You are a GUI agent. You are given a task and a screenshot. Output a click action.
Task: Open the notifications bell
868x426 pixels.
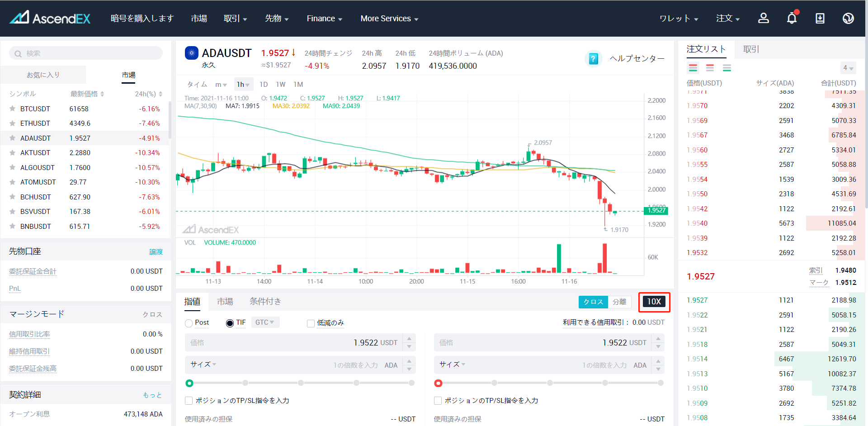click(792, 18)
